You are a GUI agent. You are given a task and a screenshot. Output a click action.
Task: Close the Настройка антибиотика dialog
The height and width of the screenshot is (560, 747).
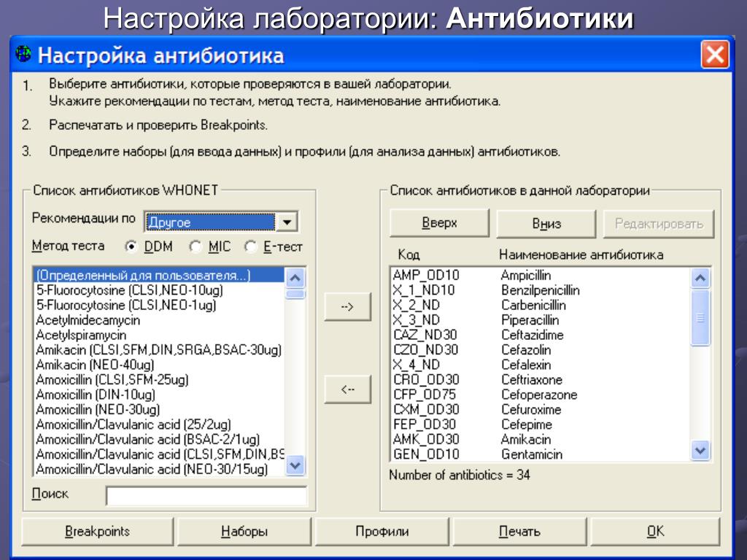click(715, 55)
